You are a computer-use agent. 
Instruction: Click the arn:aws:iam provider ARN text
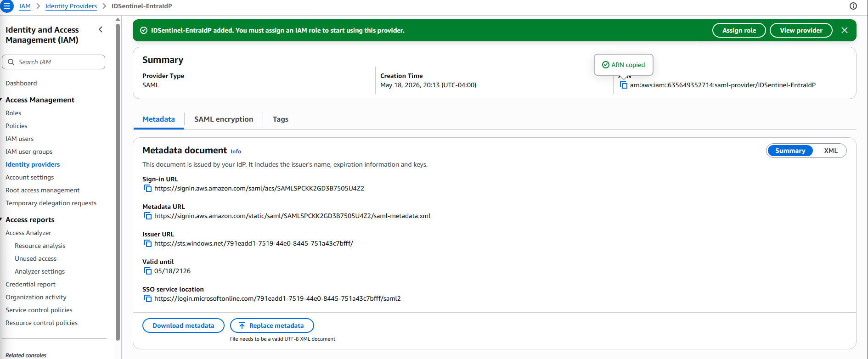pos(722,85)
